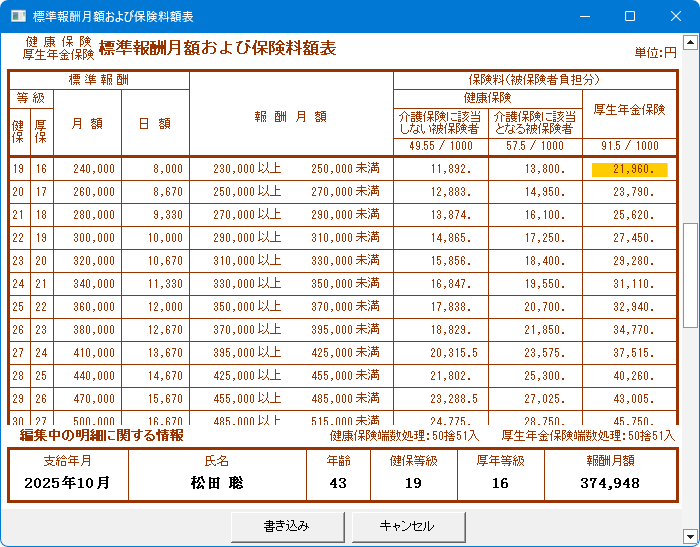700x547 pixels.
Task: Click the 月額 column header
Action: pos(87,123)
